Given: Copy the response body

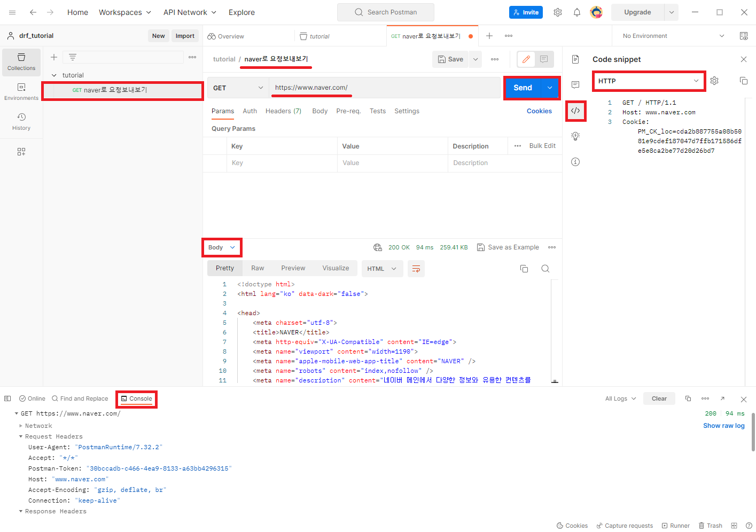Looking at the screenshot, I should 524,269.
